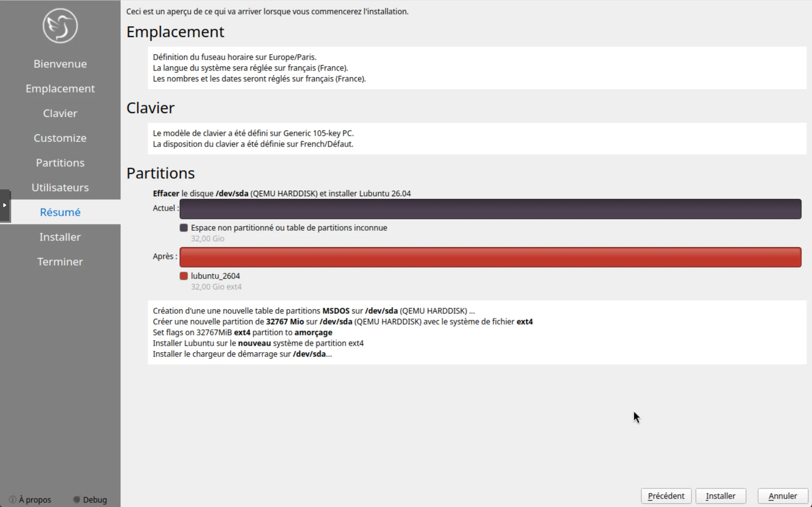Screen dimensions: 812x507
Task: Click the '32,00 Gio' unpartitioned size label
Action: (207, 239)
